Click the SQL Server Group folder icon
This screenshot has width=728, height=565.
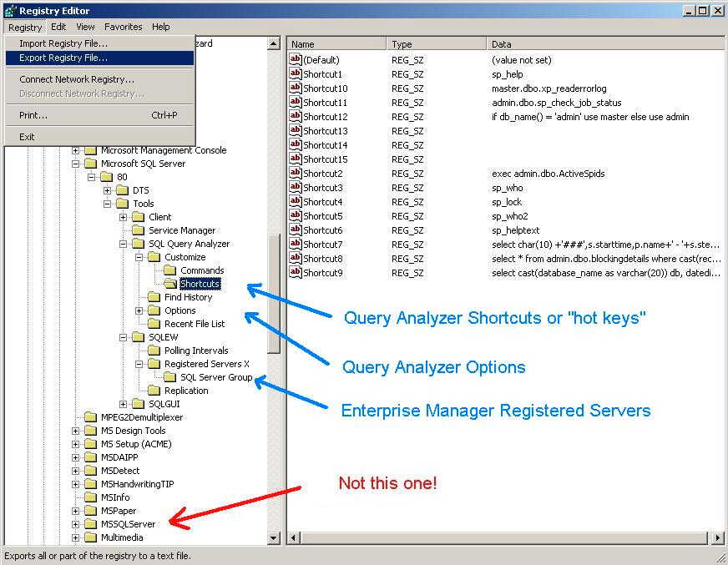point(170,377)
